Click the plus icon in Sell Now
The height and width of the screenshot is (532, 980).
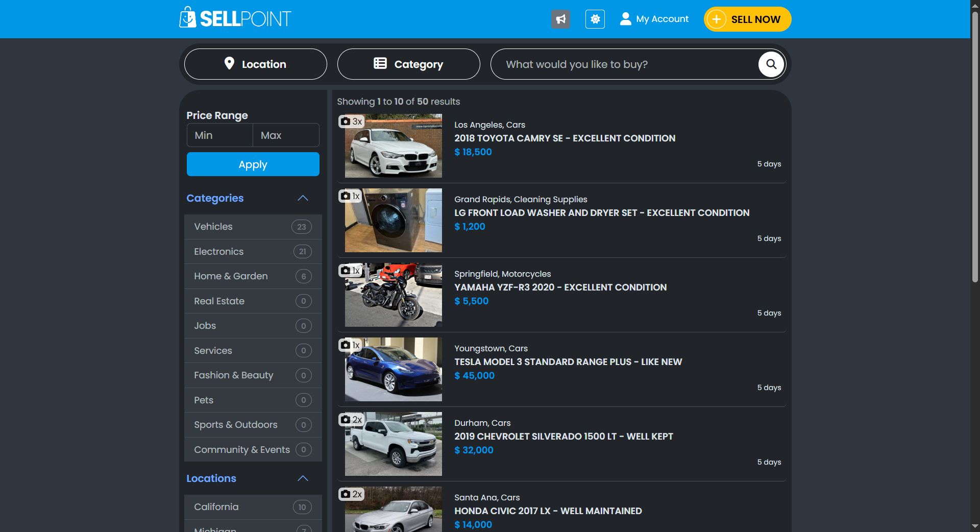point(717,19)
